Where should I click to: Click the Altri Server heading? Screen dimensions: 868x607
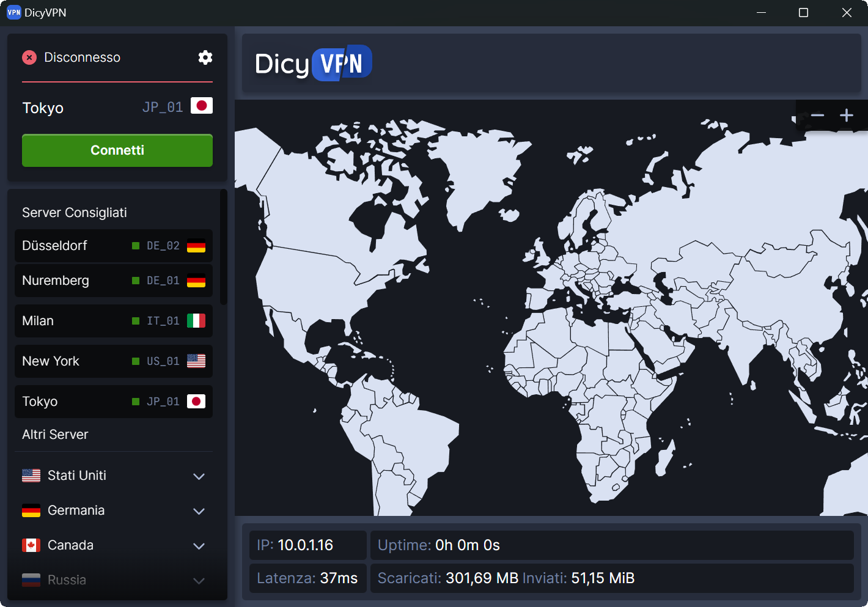click(x=55, y=435)
